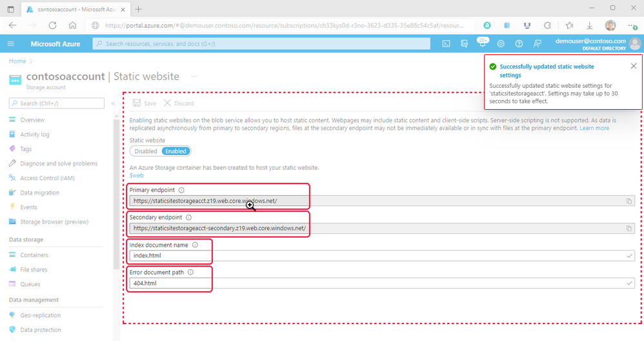Open Access Control (IAM)
This screenshot has height=341, width=644.
click(47, 178)
